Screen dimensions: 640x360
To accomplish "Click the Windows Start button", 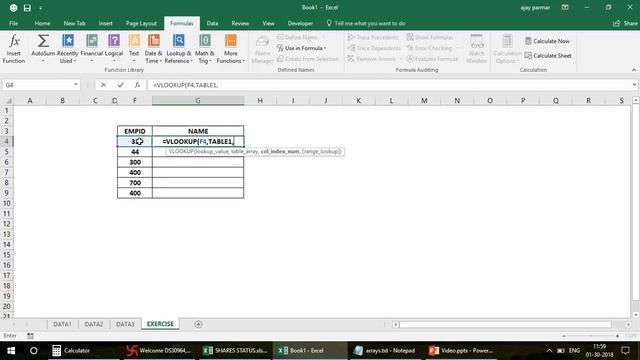I will pos(11,351).
